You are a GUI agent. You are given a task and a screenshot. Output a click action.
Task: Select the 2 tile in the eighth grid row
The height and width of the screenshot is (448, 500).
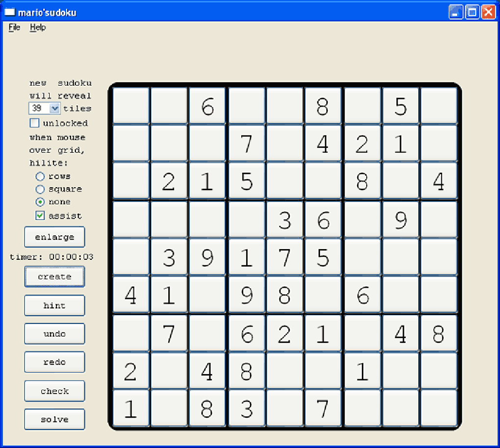pyautogui.click(x=131, y=371)
